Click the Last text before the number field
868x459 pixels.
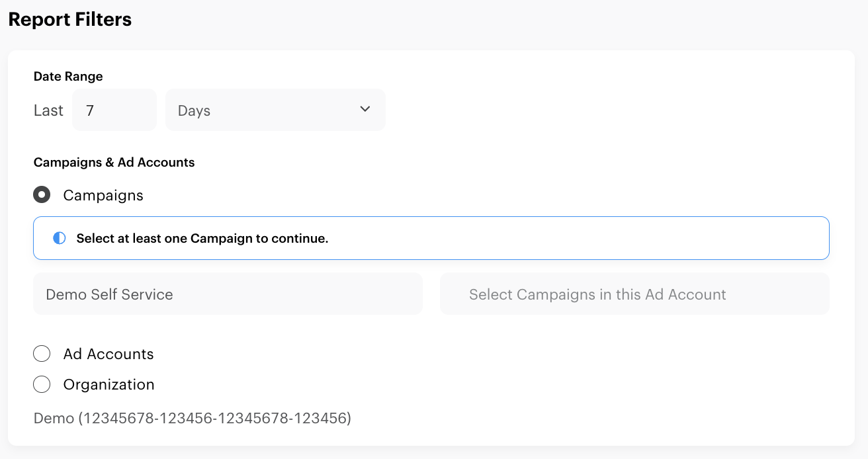point(48,110)
